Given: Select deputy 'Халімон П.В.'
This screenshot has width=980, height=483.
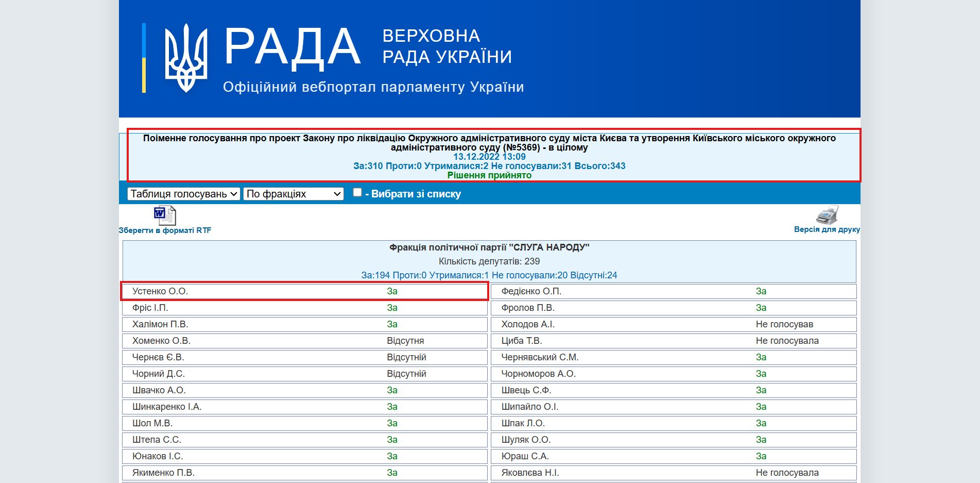Looking at the screenshot, I should pos(160,324).
